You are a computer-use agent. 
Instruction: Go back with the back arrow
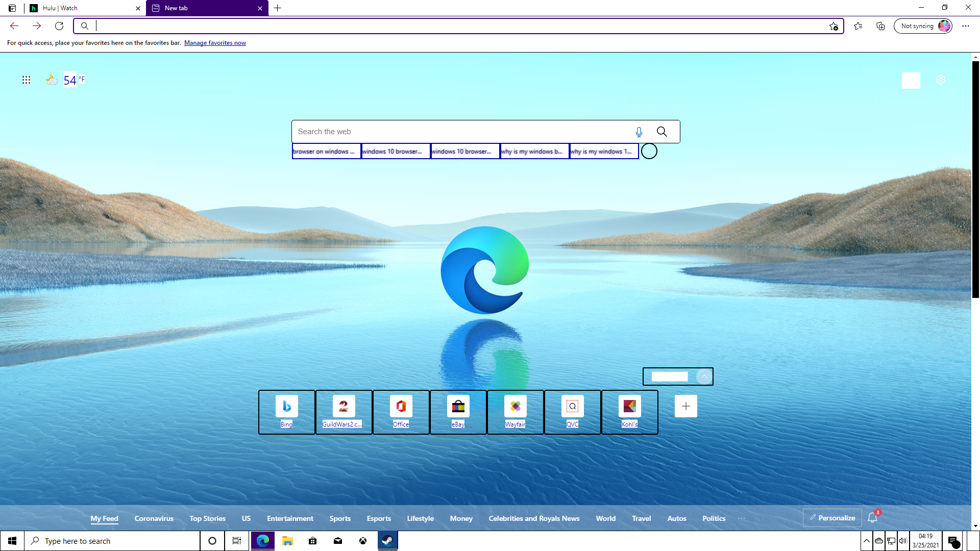pyautogui.click(x=14, y=26)
